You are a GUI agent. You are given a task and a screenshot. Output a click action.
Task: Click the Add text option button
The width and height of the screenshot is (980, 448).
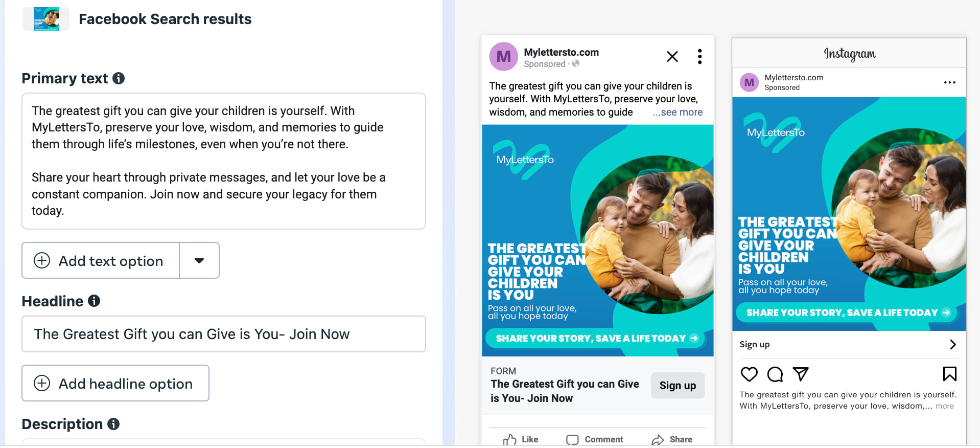coord(101,260)
